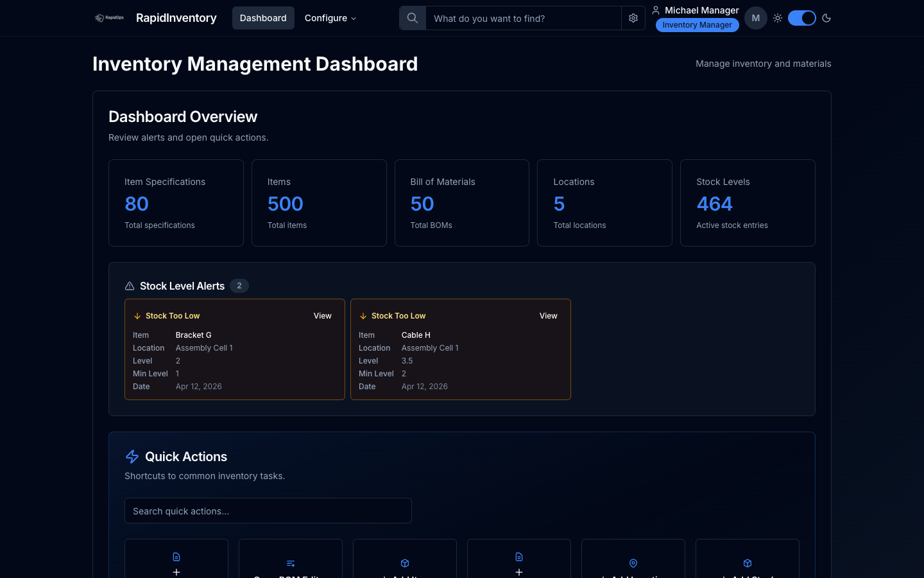
Task: Open the Locations card
Action: 604,203
